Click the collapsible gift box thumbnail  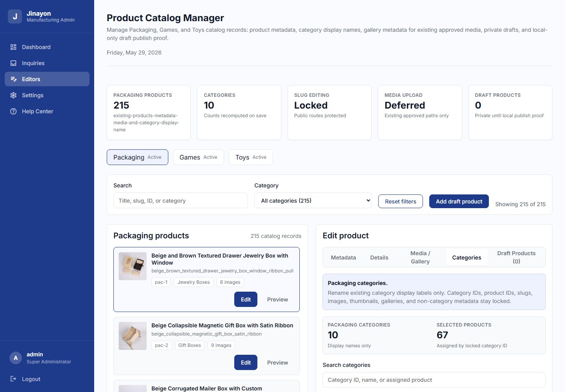(133, 336)
